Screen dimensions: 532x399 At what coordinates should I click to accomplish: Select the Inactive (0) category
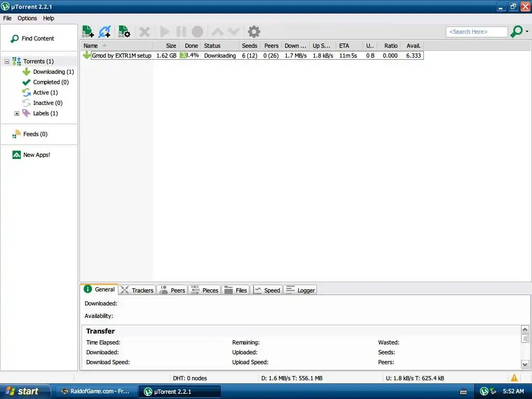point(43,103)
